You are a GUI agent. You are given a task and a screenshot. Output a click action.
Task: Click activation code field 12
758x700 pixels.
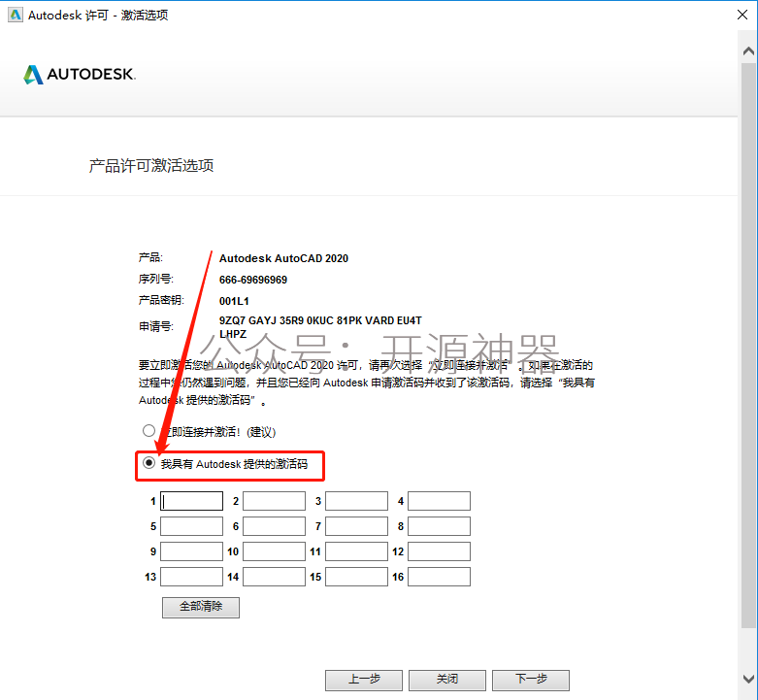[439, 551]
